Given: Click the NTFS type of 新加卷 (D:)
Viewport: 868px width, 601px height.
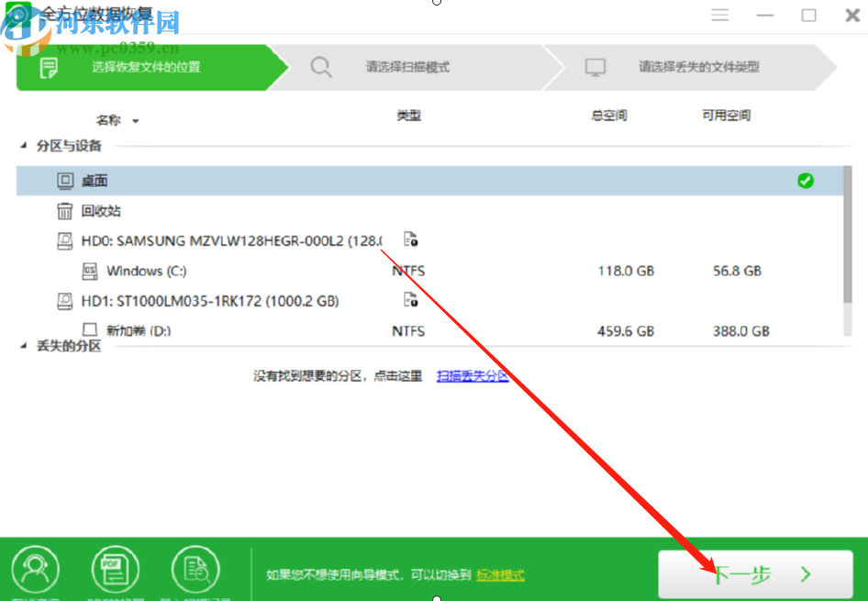Looking at the screenshot, I should click(x=408, y=331).
